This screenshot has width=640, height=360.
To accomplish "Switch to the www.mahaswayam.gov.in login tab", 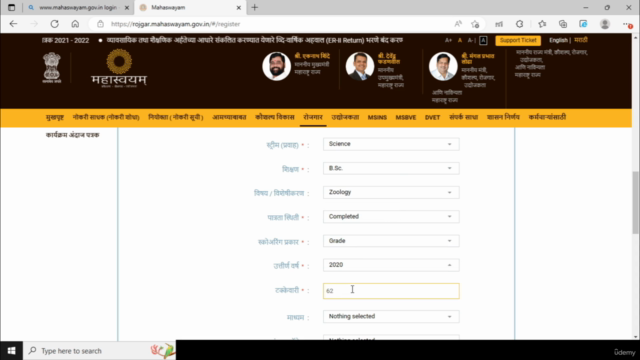I will (x=78, y=7).
